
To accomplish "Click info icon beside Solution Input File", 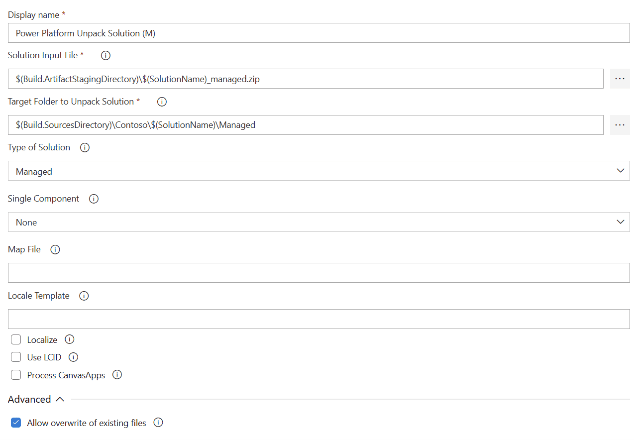I will point(105,55).
